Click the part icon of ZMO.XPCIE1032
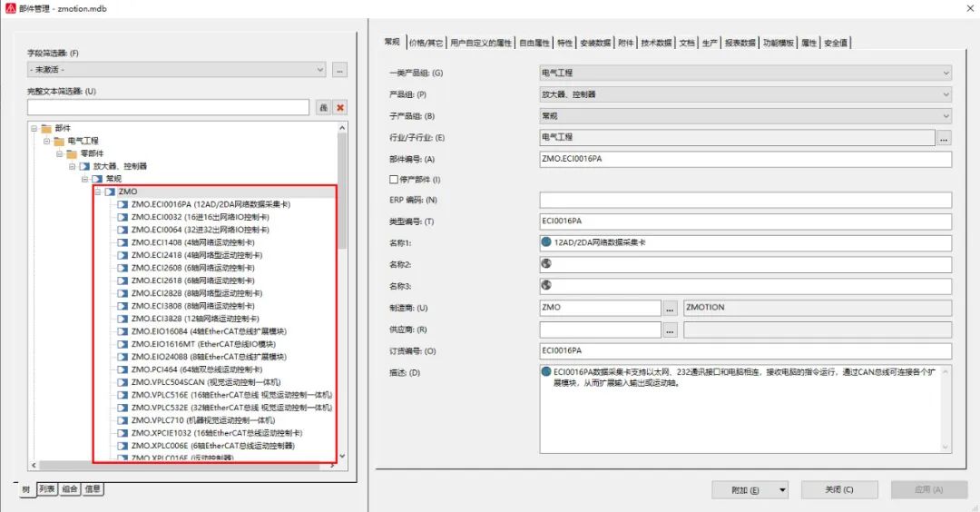The width and height of the screenshot is (980, 512). [122, 433]
